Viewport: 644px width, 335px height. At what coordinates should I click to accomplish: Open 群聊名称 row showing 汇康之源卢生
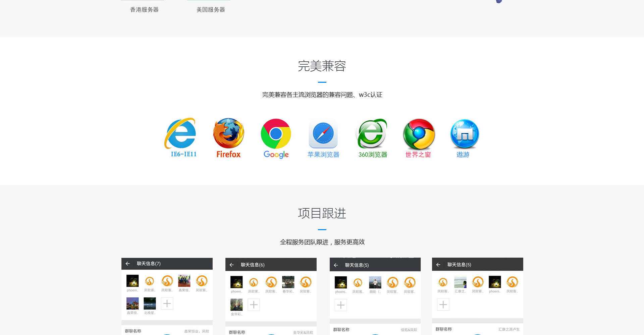(477, 329)
